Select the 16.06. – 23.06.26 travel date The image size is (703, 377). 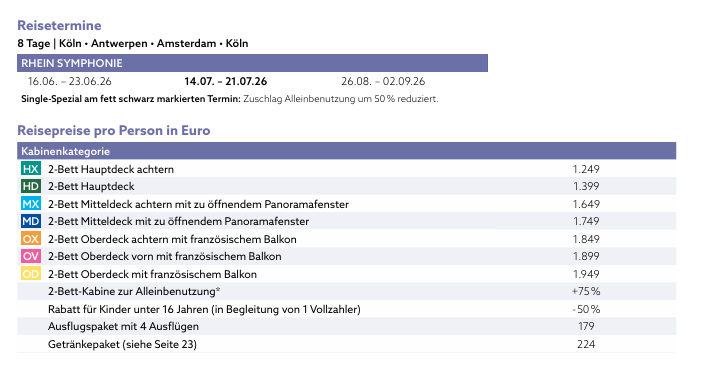coord(69,81)
